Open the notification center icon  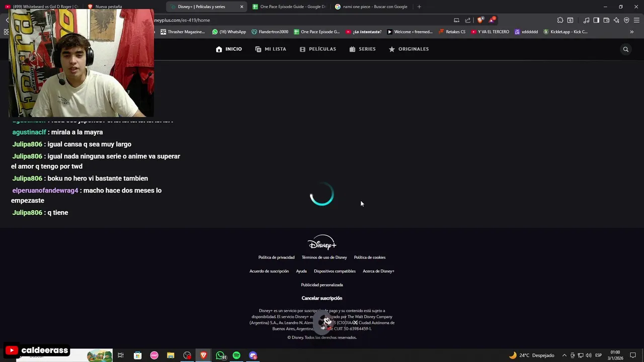(x=633, y=355)
